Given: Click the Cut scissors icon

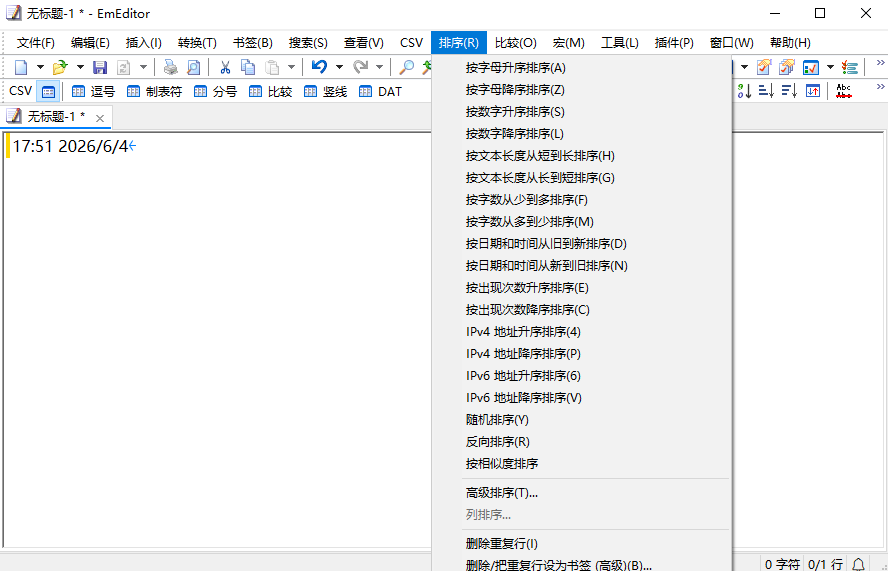Looking at the screenshot, I should [x=225, y=67].
